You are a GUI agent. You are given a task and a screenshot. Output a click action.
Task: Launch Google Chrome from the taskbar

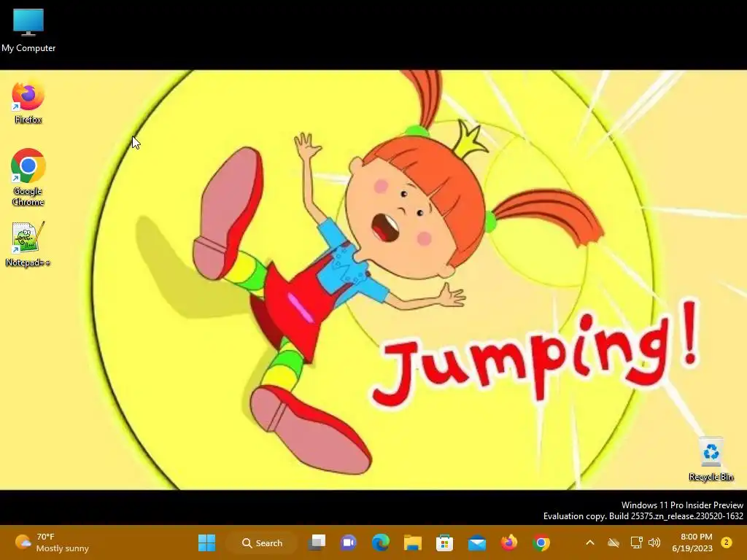tap(541, 542)
